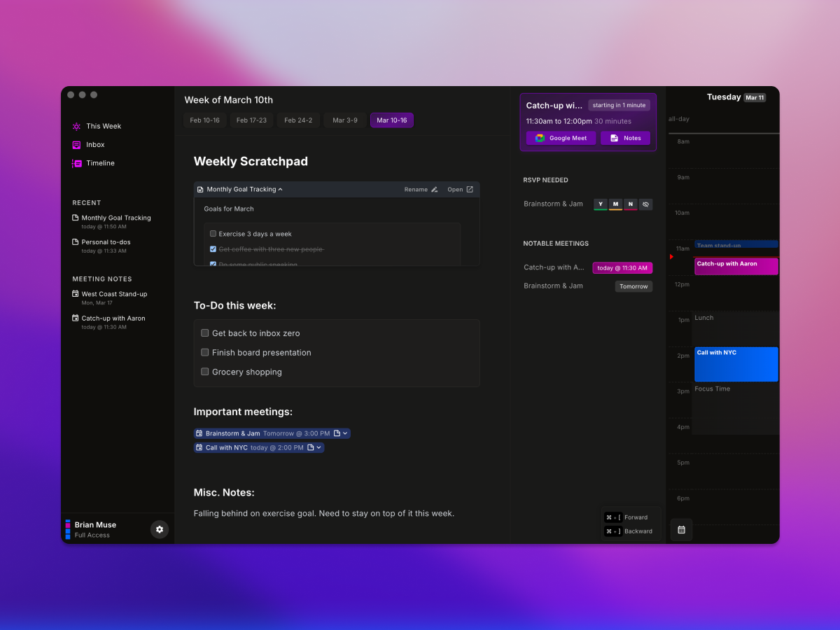The image size is (840, 630).
Task: Click the Tomorrow badge for Brainstorm & Jam
Action: tap(633, 286)
